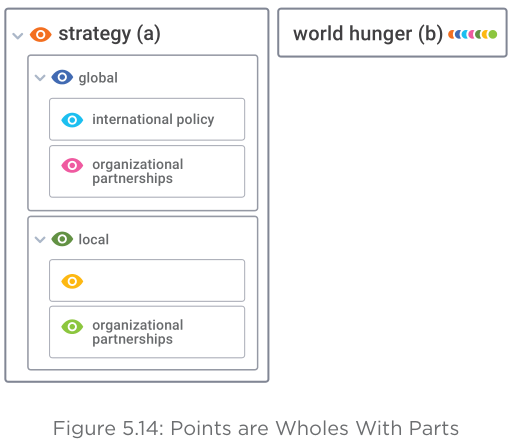
Task: Click the green dot at end of world hunger
Action: [493, 34]
